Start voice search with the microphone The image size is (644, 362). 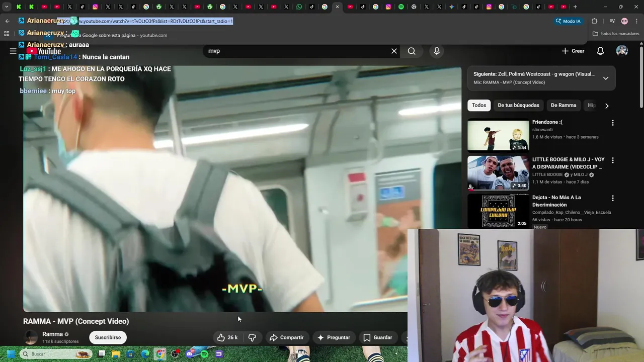coord(437,51)
